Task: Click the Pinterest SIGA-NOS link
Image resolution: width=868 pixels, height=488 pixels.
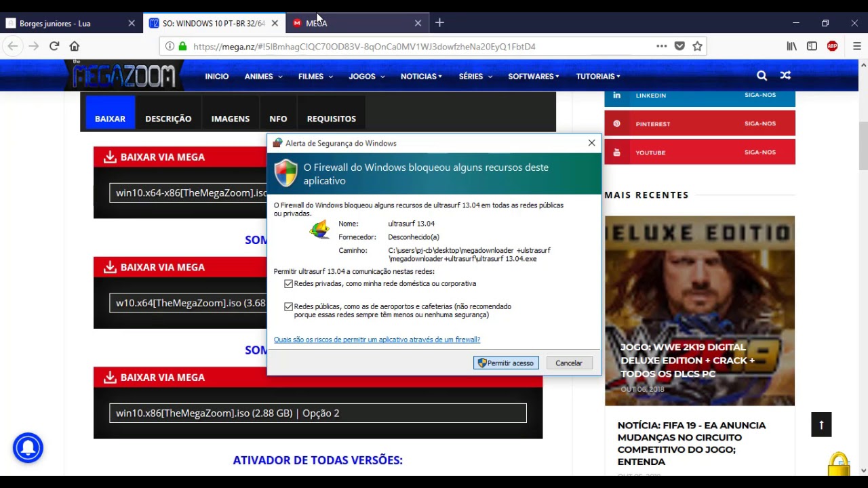Action: tap(760, 123)
